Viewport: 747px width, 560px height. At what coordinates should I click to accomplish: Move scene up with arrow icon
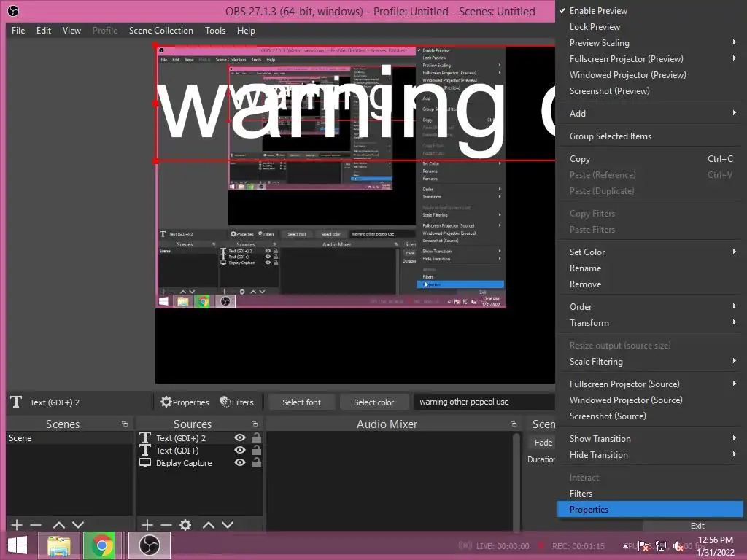[59, 525]
